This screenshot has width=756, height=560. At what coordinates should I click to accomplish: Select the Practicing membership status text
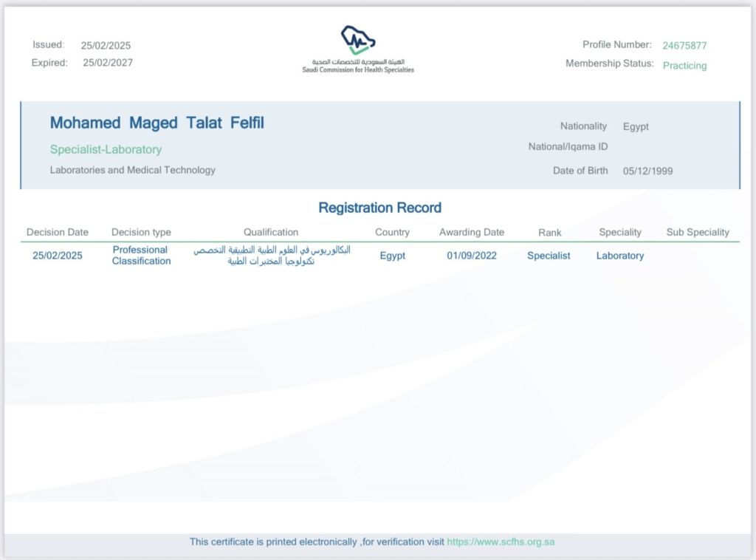684,65
